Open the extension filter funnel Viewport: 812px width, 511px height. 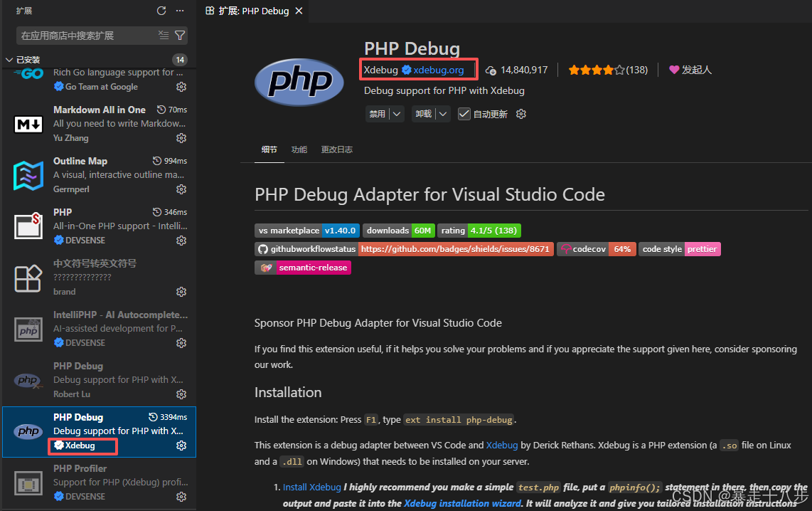coord(180,36)
